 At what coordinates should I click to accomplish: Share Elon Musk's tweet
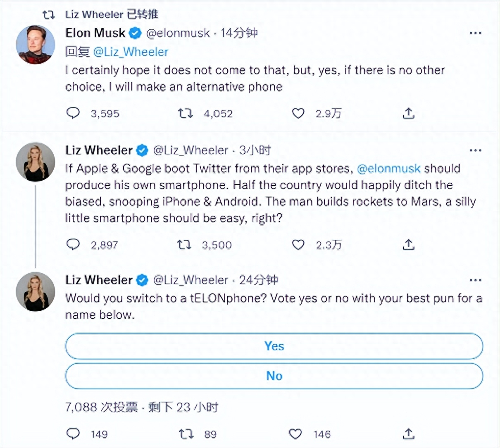pyautogui.click(x=408, y=113)
